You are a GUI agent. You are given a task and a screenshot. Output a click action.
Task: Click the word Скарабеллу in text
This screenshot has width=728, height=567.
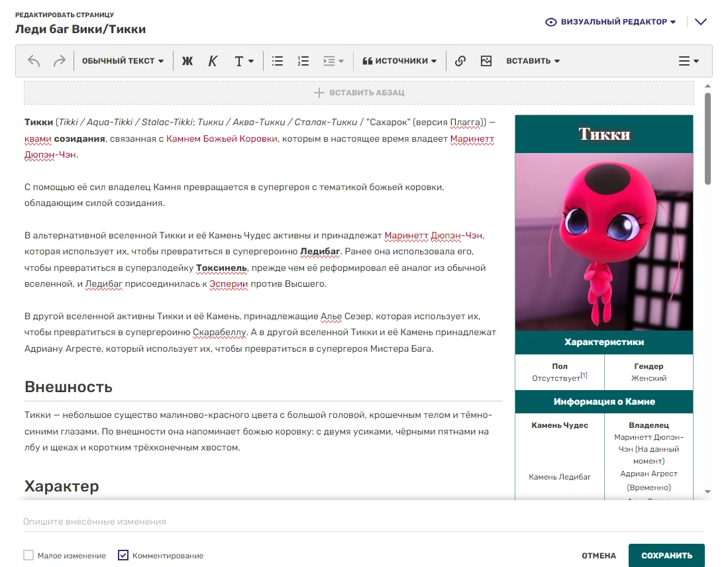pos(219,333)
